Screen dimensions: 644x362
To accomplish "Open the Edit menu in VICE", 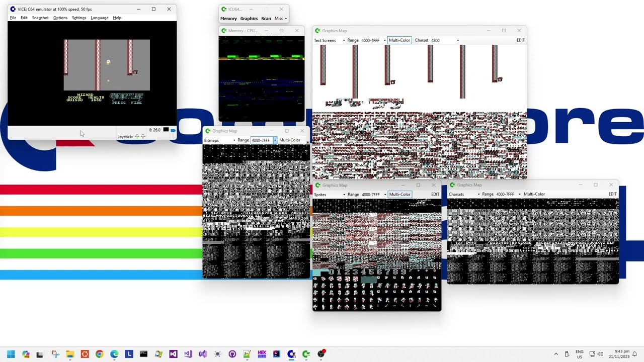I will (x=24, y=18).
